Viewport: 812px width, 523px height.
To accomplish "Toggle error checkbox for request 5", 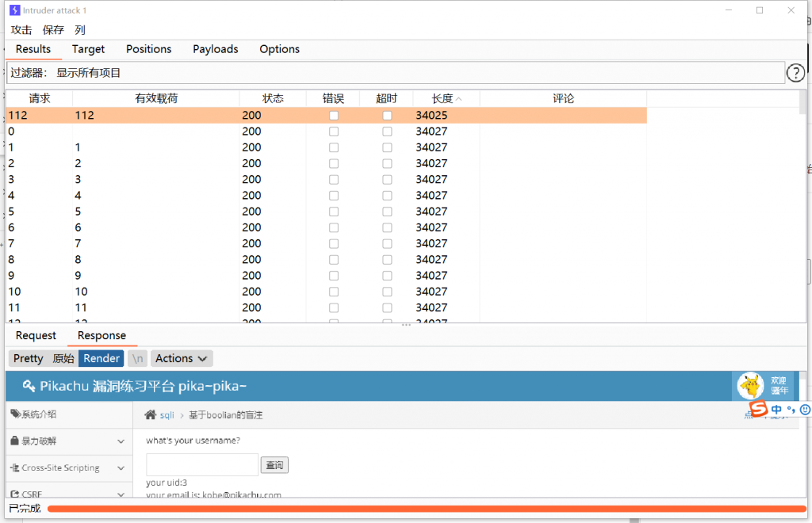I will point(334,212).
